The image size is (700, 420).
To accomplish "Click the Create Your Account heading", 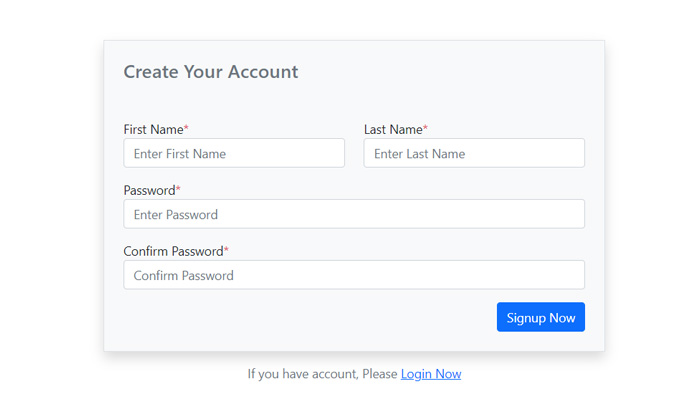I will (x=211, y=72).
